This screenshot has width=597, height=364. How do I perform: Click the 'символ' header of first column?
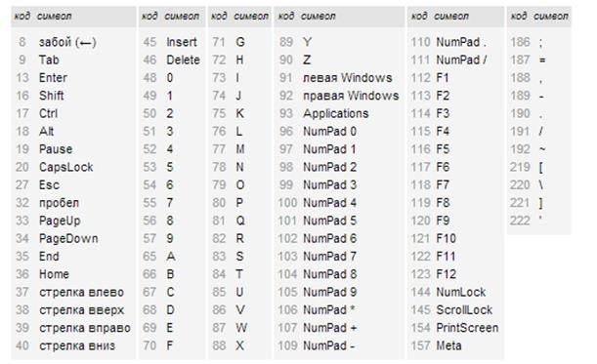[54, 17]
